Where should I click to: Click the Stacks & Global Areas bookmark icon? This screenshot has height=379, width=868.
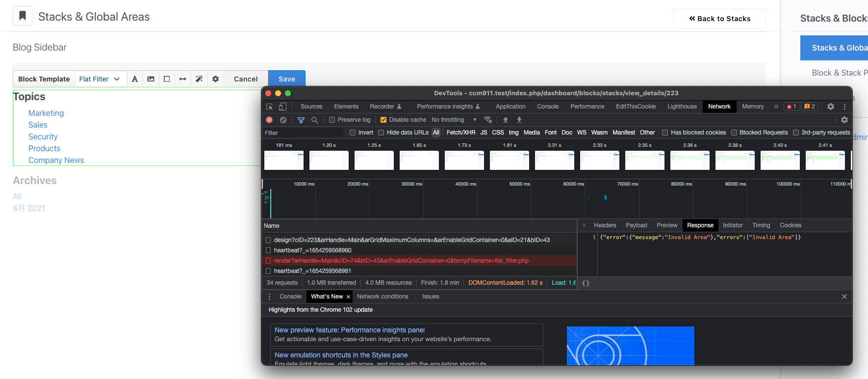pyautogui.click(x=23, y=16)
